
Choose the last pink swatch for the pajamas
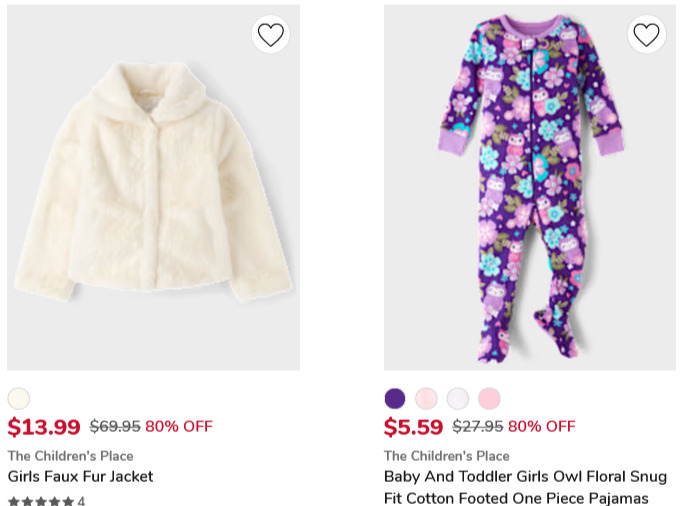click(489, 398)
